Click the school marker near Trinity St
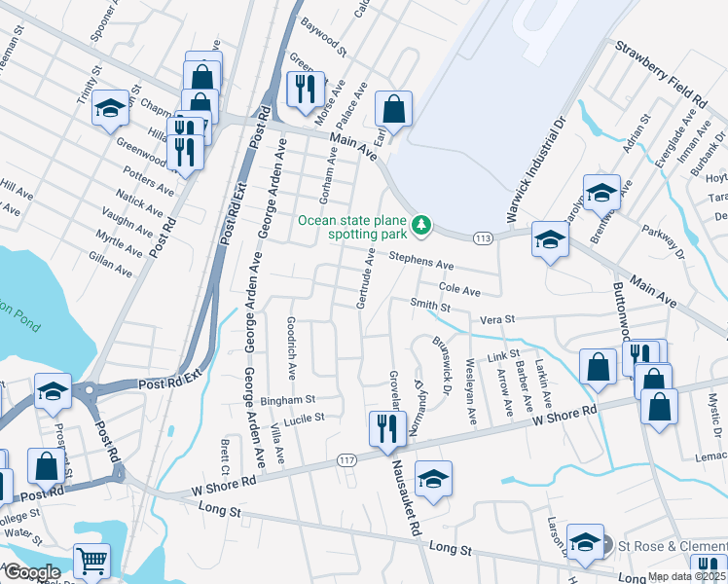 111,112
